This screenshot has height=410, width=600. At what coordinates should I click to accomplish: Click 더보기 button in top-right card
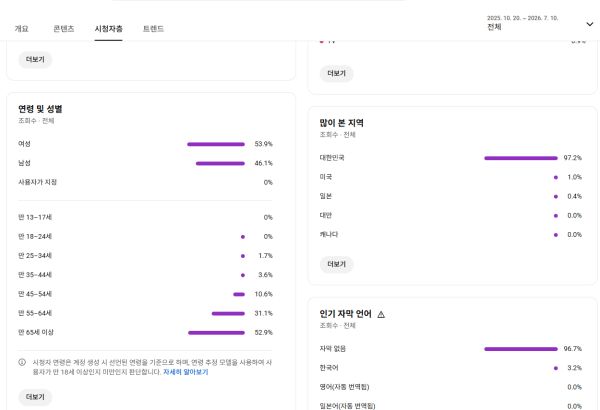(337, 74)
